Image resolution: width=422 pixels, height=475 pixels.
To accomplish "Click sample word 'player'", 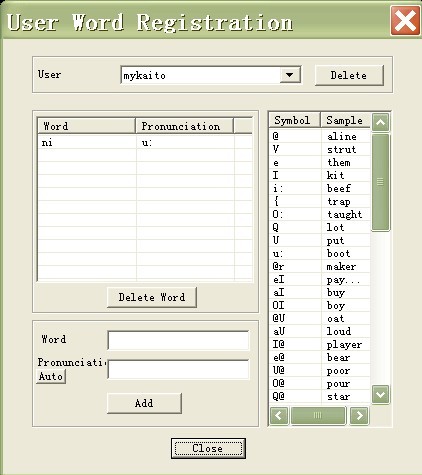I will pyautogui.click(x=344, y=344).
